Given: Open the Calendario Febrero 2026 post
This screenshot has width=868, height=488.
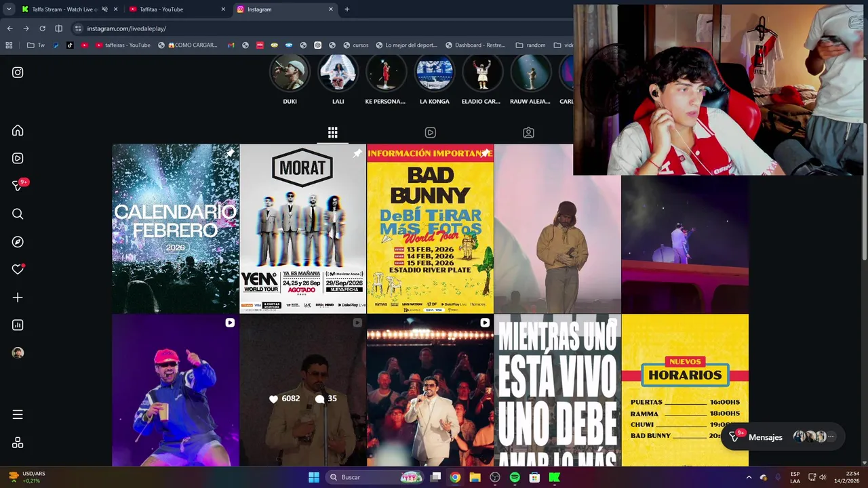Looking at the screenshot, I should click(x=176, y=228).
